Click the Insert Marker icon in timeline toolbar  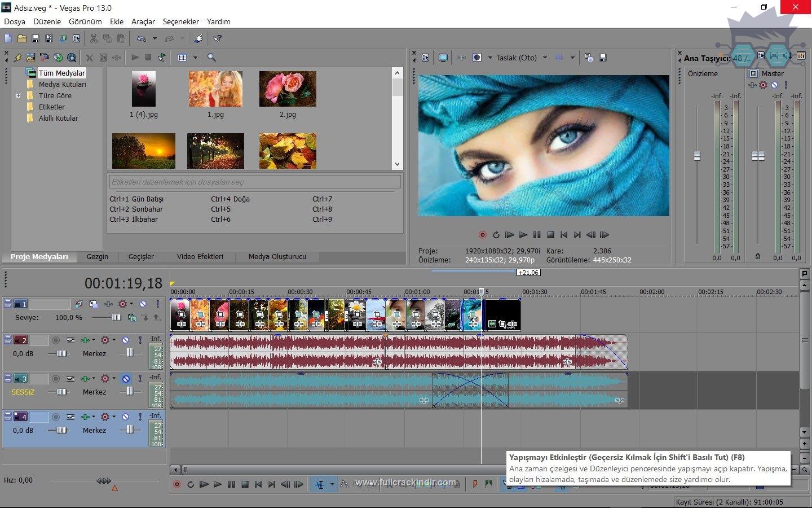click(475, 484)
